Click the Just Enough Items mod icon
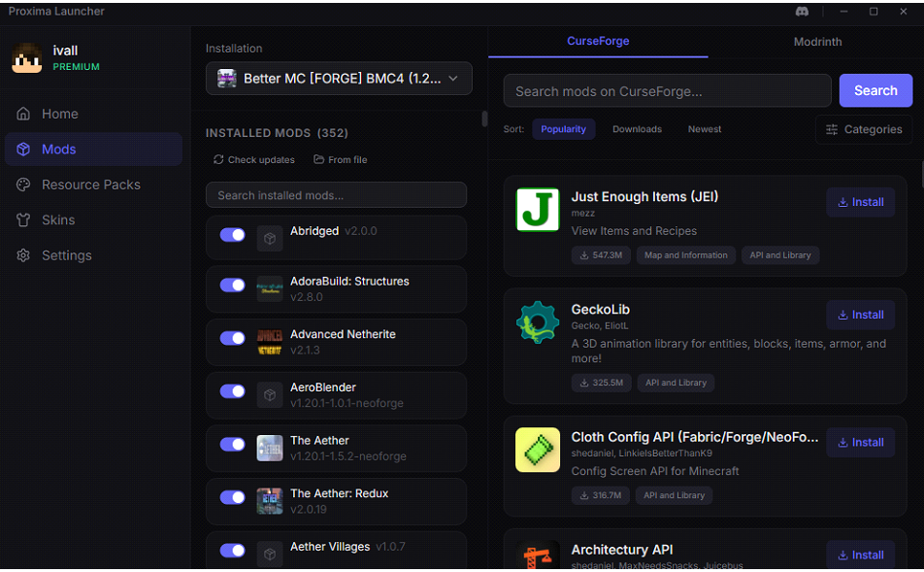 coord(537,210)
